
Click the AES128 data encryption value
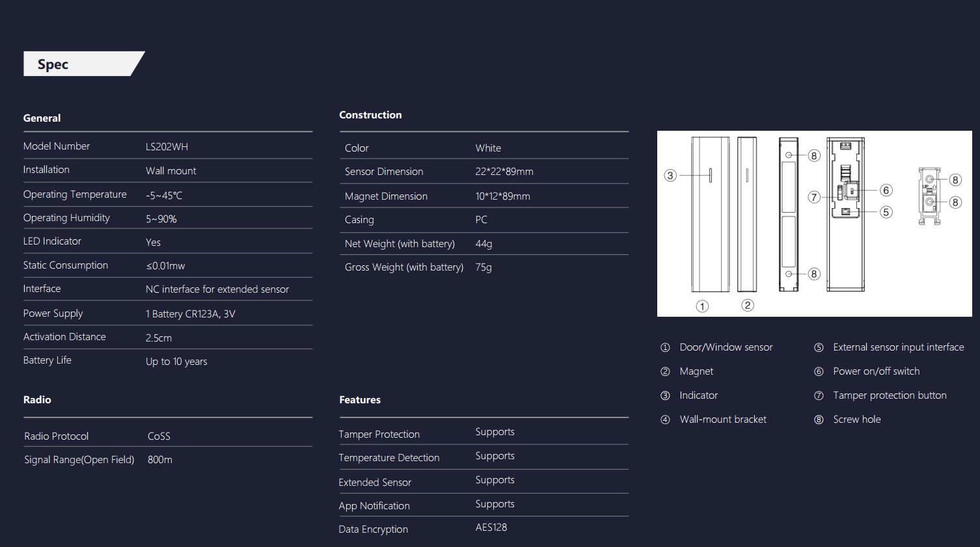[x=491, y=527]
